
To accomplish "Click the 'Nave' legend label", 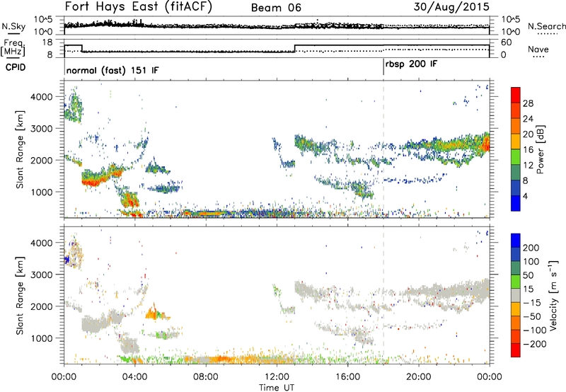I will [x=538, y=49].
